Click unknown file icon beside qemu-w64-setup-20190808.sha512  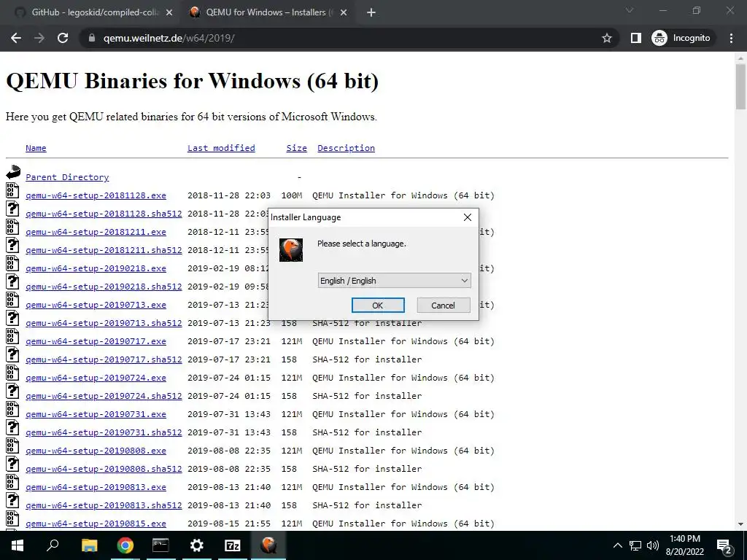tap(12, 464)
